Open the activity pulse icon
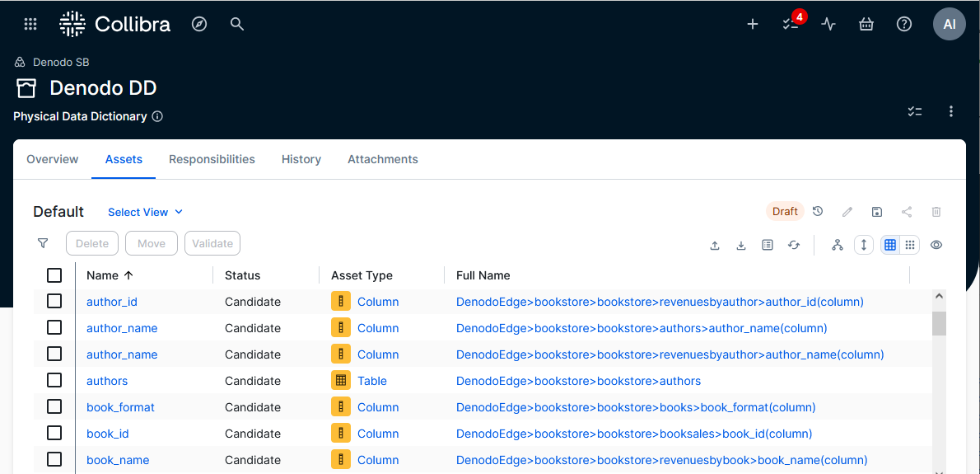Viewport: 980px width, 474px height. pyautogui.click(x=828, y=25)
